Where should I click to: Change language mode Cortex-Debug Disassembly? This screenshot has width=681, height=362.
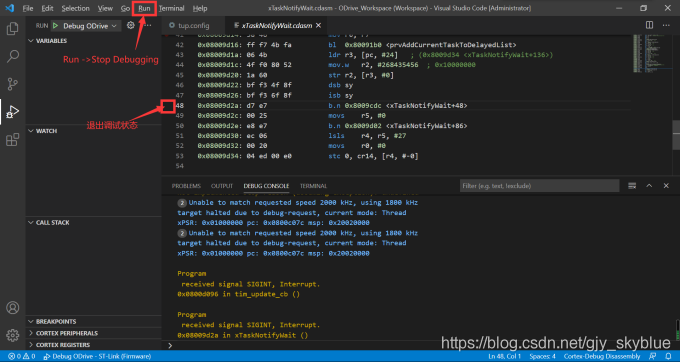click(x=602, y=356)
